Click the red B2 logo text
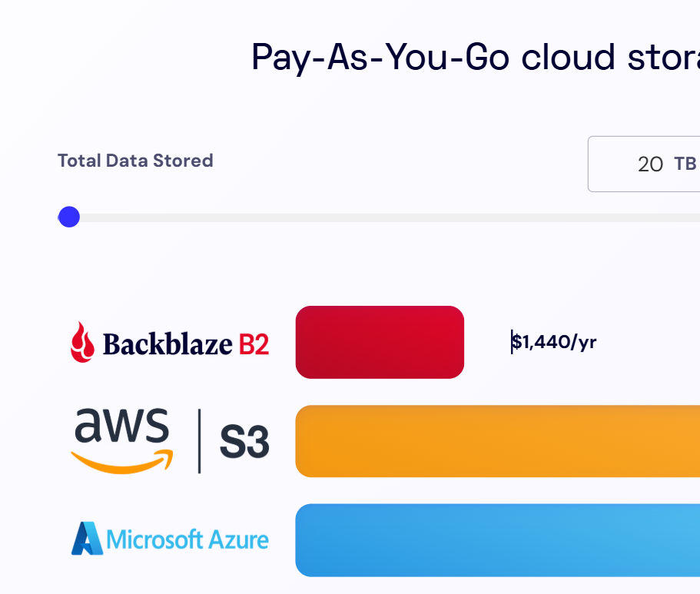Viewport: 700px width, 594px height. [x=254, y=344]
